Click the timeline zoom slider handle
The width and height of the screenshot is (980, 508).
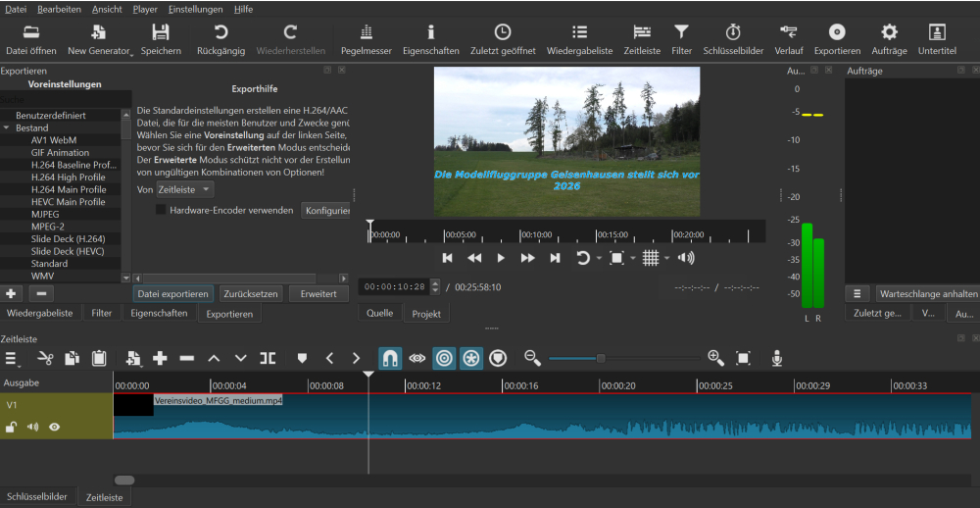(601, 359)
